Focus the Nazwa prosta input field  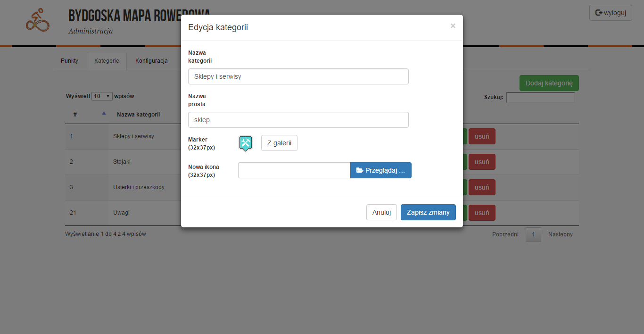coord(298,120)
